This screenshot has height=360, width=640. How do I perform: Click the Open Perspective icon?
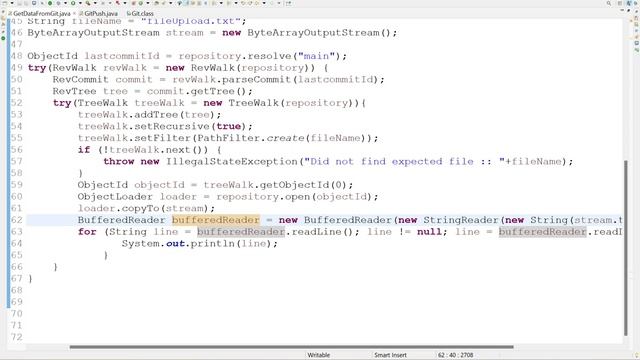(x=620, y=3)
